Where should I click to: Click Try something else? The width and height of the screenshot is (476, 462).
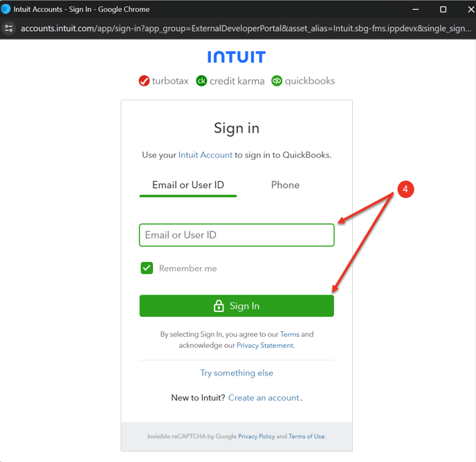237,373
